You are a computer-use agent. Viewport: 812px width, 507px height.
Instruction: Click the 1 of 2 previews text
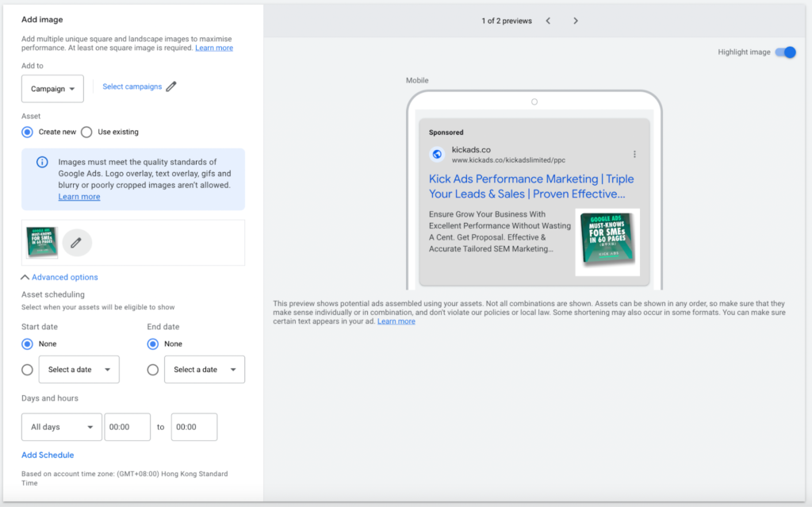pos(507,21)
